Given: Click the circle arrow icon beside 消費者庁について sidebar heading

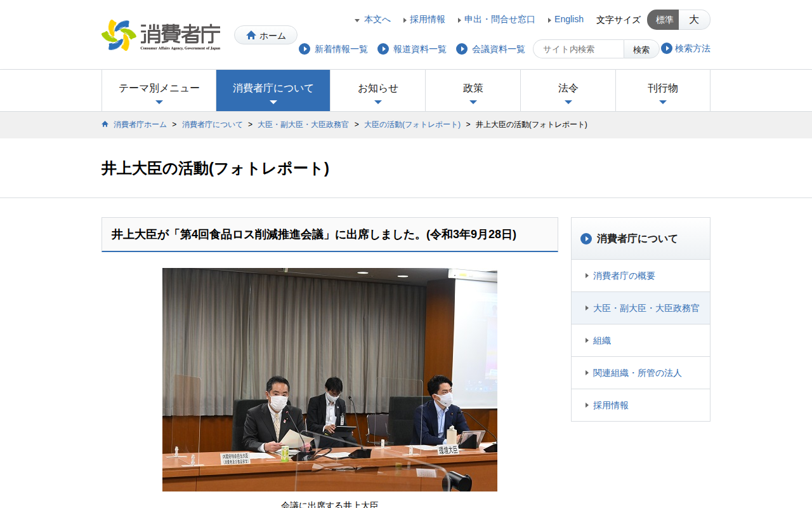Looking at the screenshot, I should (586, 239).
